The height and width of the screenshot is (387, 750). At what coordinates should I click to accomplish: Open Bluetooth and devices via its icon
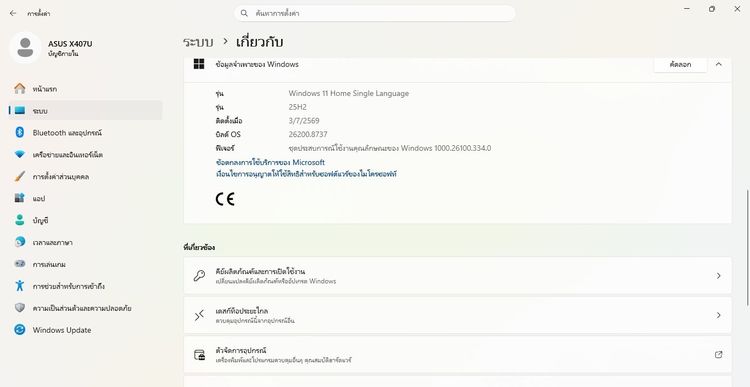click(x=20, y=133)
